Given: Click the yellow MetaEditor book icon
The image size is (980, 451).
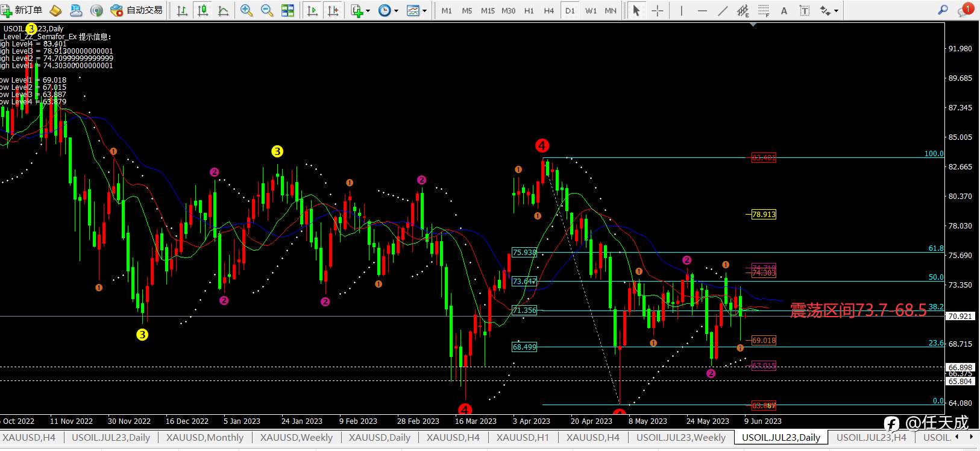Looking at the screenshot, I should [55, 10].
